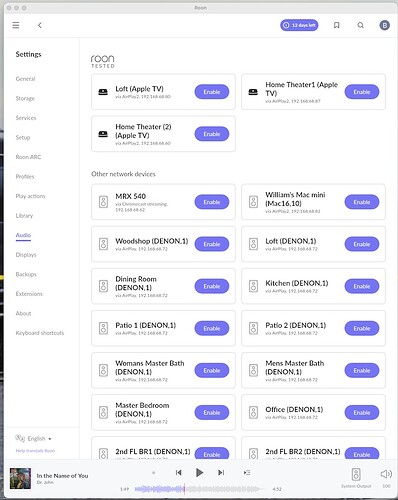Open Displays settings
398x500 pixels.
[x=26, y=255]
